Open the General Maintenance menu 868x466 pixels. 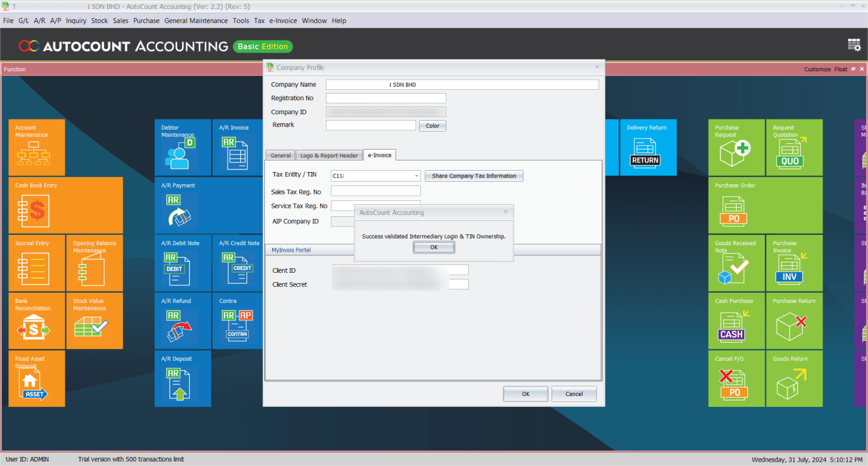[x=196, y=21]
